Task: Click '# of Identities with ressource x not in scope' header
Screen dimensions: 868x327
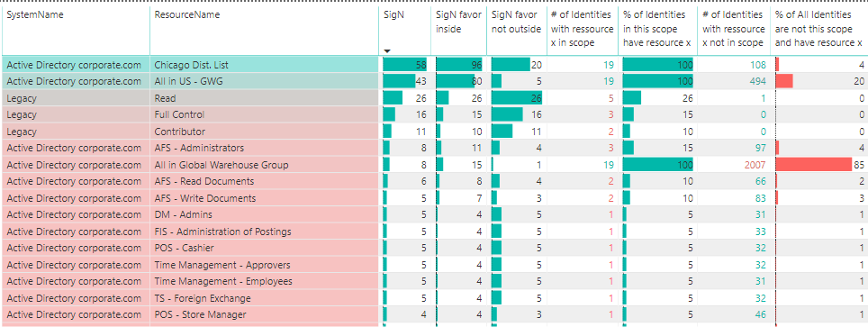Action: click(x=733, y=29)
